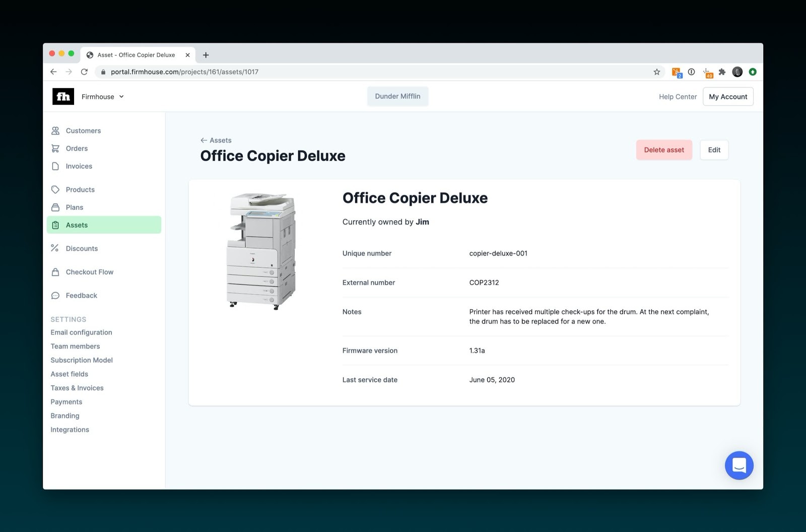The width and height of the screenshot is (806, 532).
Task: Click inside the browser address bar
Action: [302, 72]
